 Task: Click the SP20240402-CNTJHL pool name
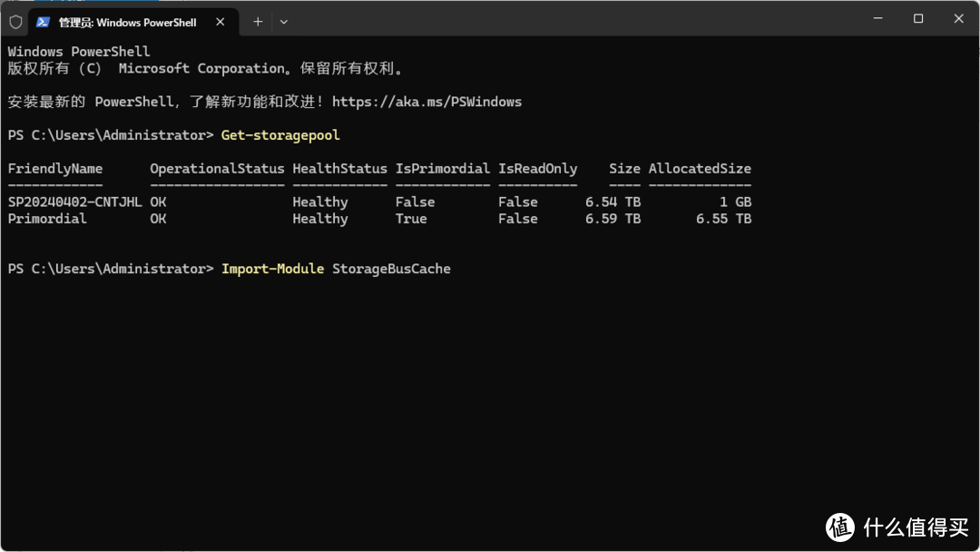coord(75,202)
